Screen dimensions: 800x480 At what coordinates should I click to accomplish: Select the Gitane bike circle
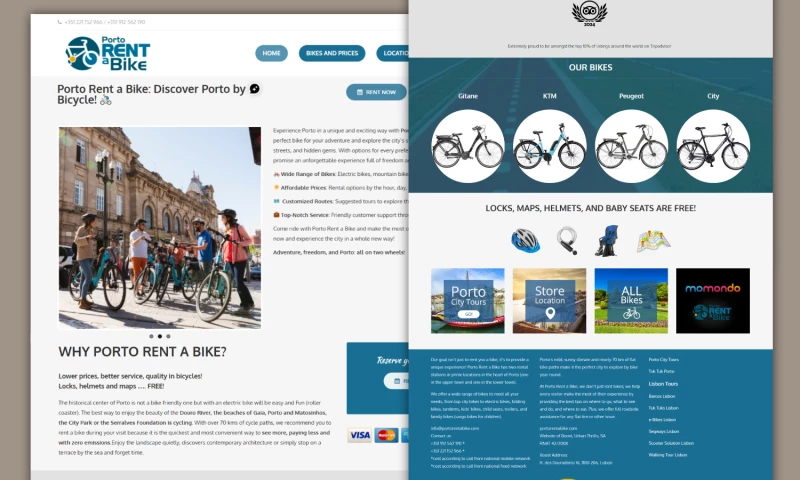(468, 146)
